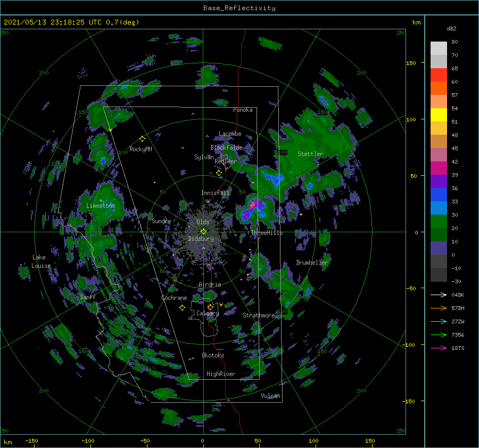Click the 150 tick on right km axis
The image size is (479, 448).
click(411, 63)
